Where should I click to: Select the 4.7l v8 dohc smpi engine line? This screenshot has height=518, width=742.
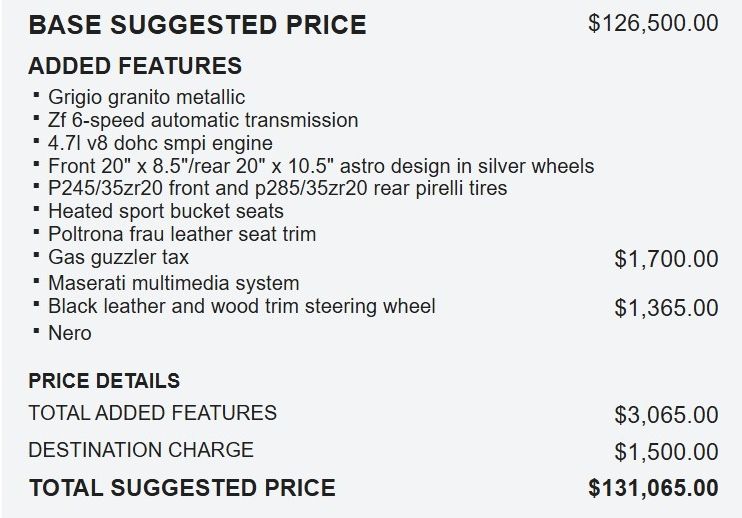click(x=160, y=143)
